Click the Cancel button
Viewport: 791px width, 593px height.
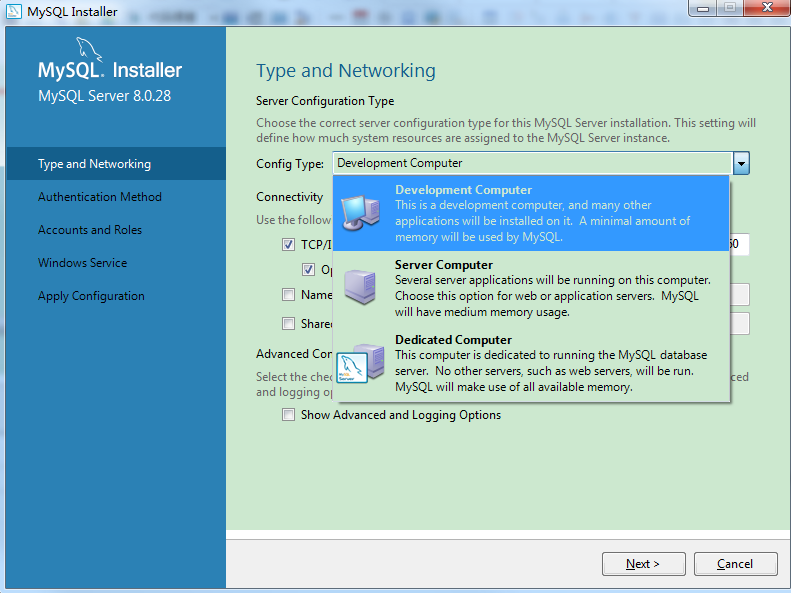(x=735, y=564)
